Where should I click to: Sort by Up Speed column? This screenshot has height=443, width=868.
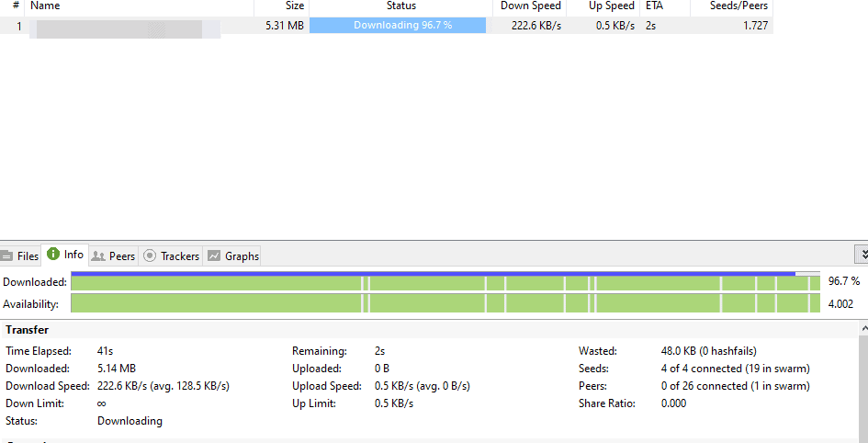coord(603,6)
